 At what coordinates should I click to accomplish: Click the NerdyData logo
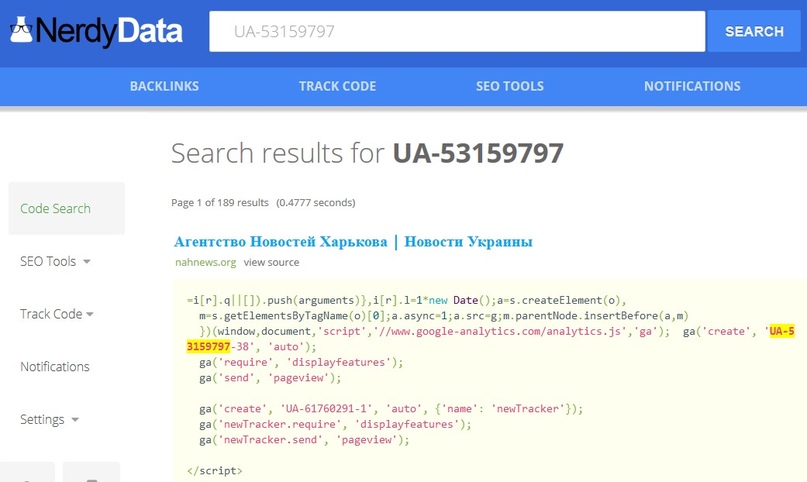tap(96, 31)
